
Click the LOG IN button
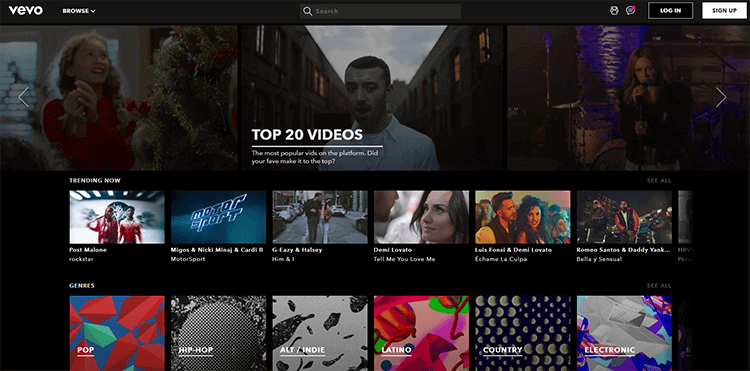click(670, 11)
